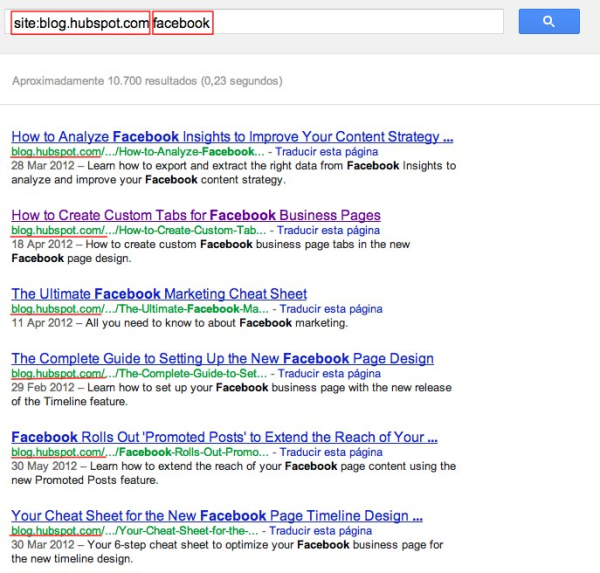Image resolution: width=600 pixels, height=573 pixels.
Task: Translate the Your Cheat Sheet page
Action: click(x=320, y=531)
